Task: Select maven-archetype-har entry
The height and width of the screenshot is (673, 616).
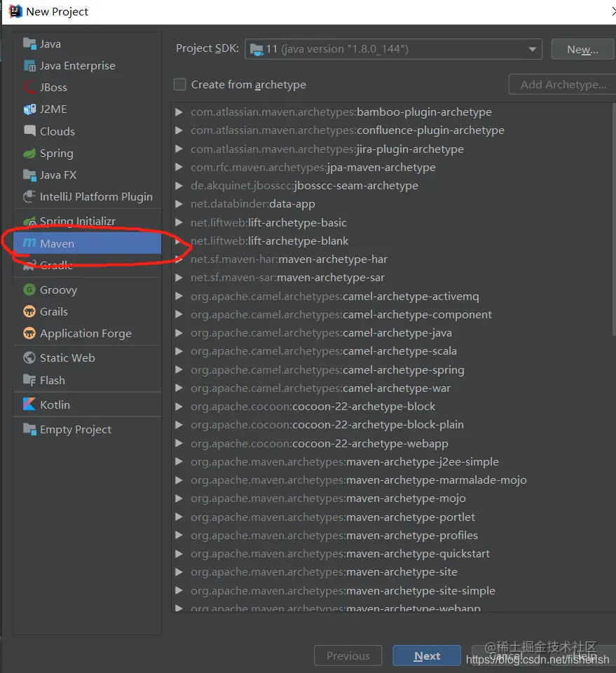Action: point(289,259)
